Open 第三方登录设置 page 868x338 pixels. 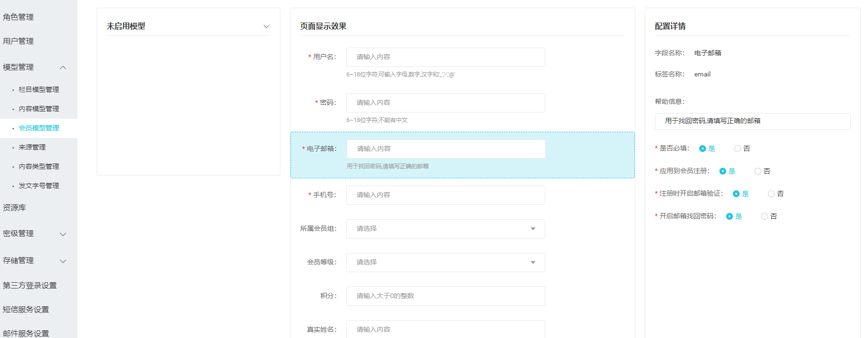(x=30, y=286)
